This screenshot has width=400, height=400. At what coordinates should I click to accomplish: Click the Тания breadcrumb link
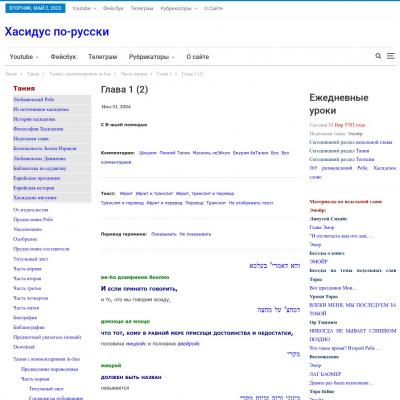point(33,74)
